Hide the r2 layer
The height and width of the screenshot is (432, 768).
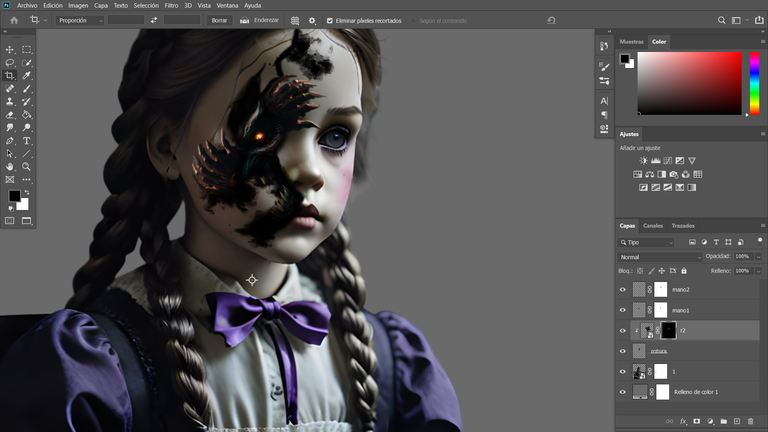(623, 331)
